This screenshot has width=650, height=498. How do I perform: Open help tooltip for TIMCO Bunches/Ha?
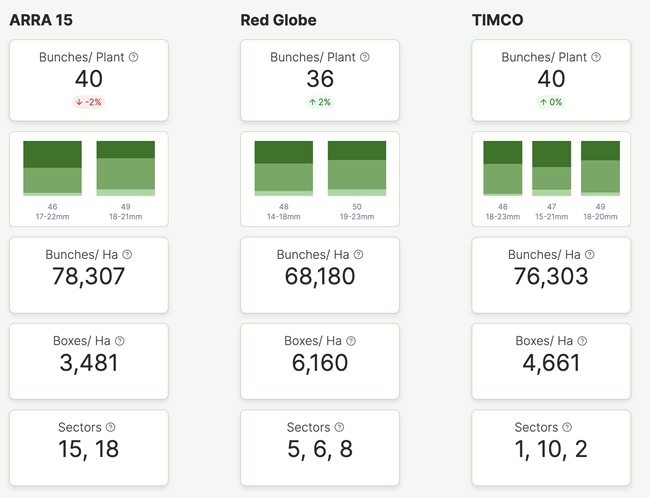pyautogui.click(x=589, y=255)
